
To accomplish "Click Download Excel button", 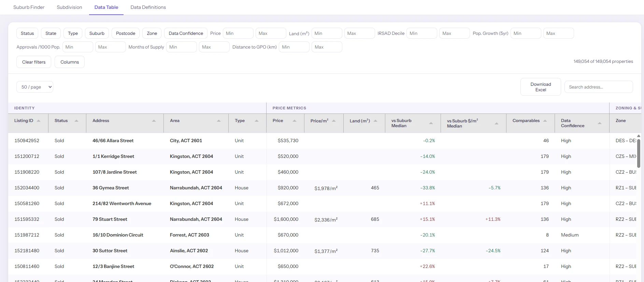I will pyautogui.click(x=541, y=87).
